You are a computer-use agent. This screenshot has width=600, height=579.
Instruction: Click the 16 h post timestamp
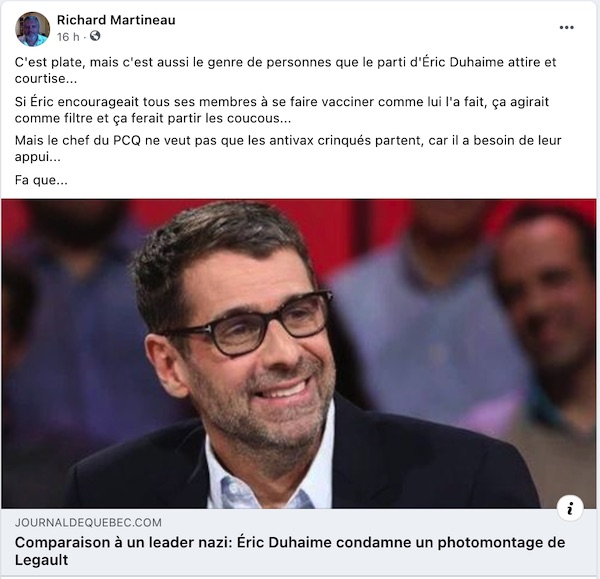[68, 37]
